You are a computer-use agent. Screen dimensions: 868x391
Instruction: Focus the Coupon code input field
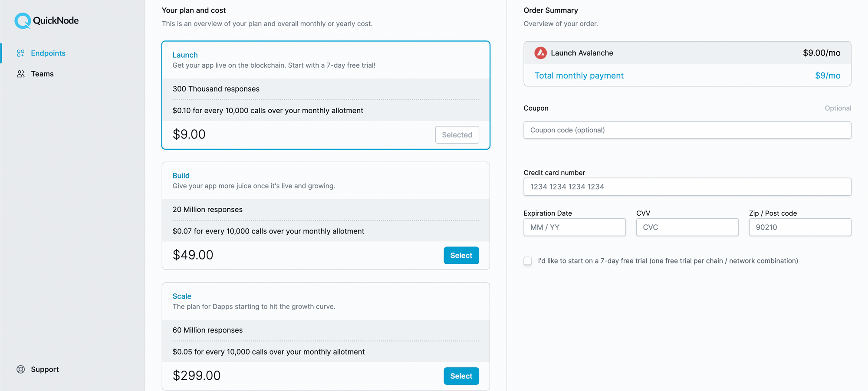(687, 130)
